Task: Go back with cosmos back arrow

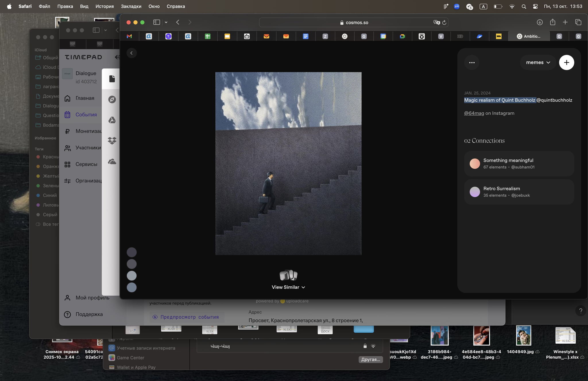Action: click(131, 53)
